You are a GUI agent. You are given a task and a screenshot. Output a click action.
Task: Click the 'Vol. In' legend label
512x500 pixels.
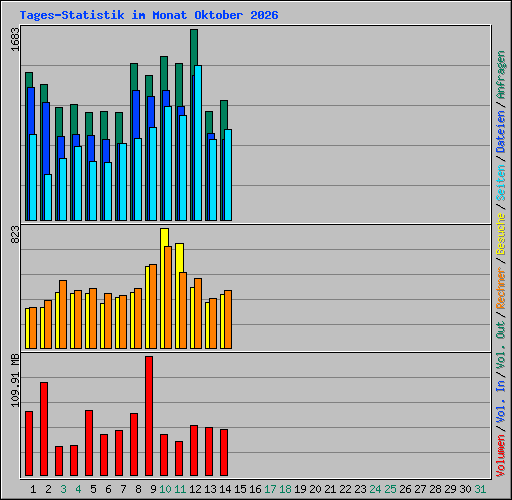click(501, 402)
